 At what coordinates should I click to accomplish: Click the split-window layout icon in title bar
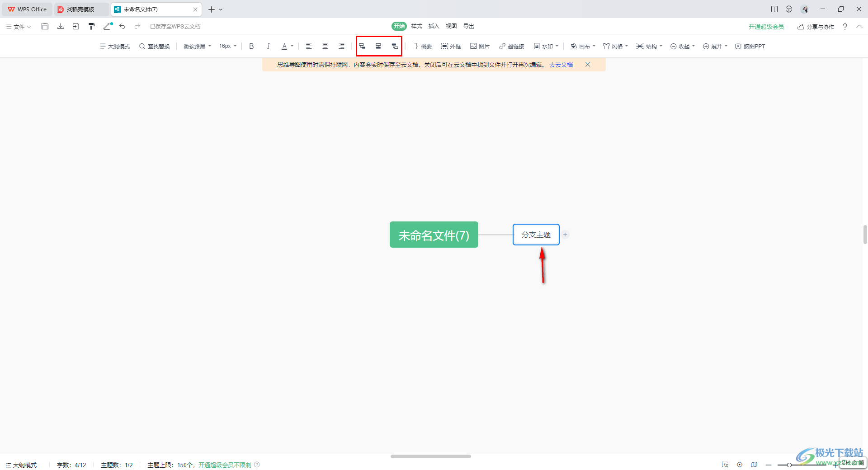coord(774,9)
